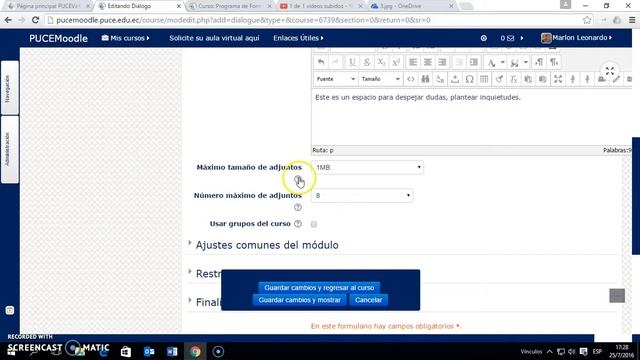
Task: Open the Navegación side panel tab
Action: pyautogui.click(x=9, y=88)
